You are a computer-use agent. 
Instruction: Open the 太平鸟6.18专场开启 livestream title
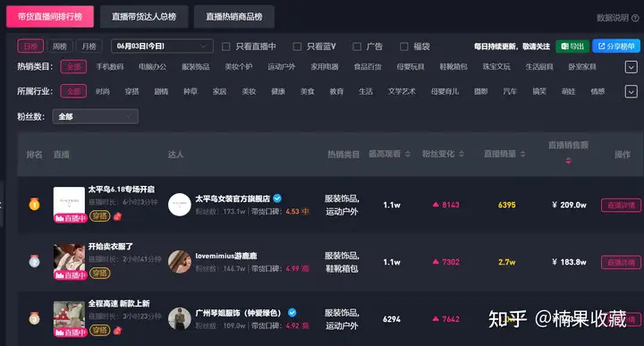click(x=122, y=190)
